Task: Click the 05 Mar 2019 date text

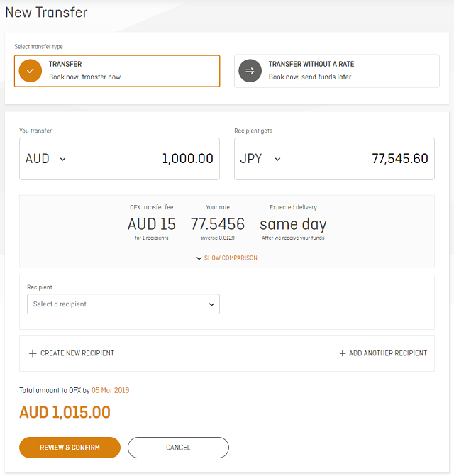Action: click(x=111, y=390)
